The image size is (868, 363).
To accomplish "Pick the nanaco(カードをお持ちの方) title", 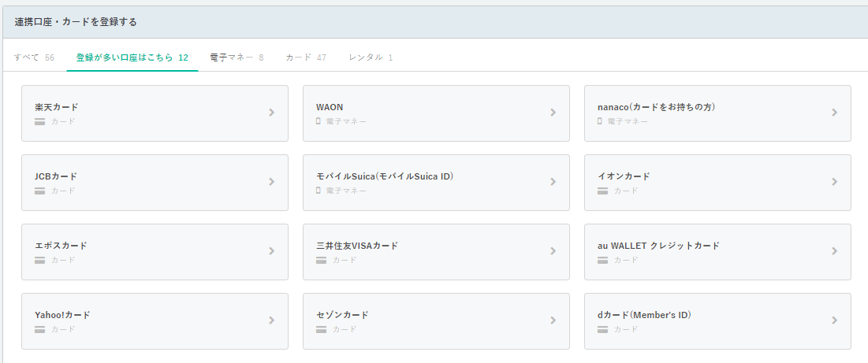I will pos(657,107).
